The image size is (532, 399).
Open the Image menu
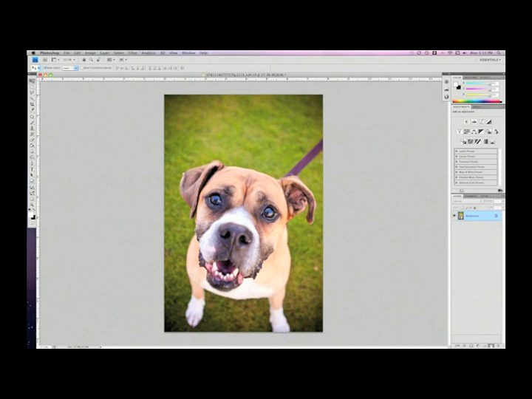[89, 53]
